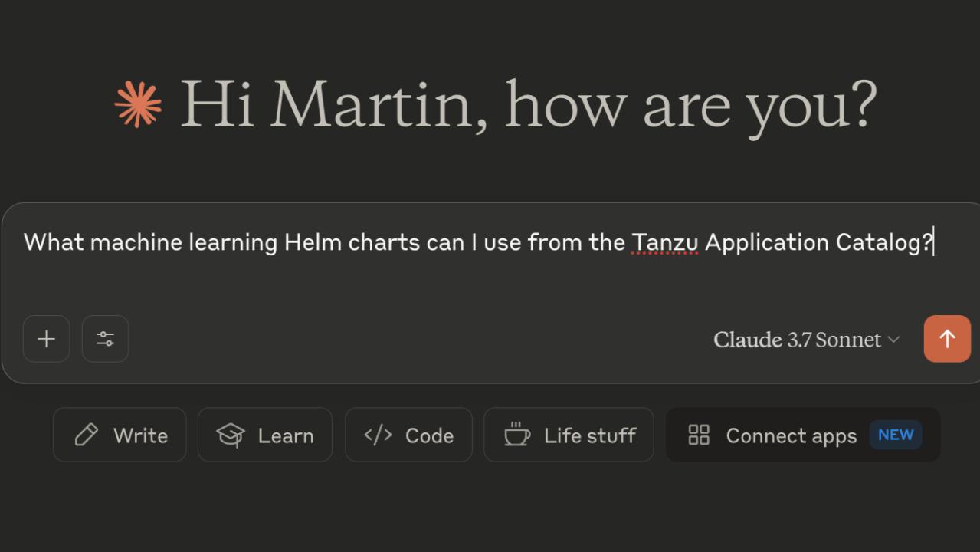Select the Learn suggestion chip
Viewport: 980px width, 552px height.
(x=264, y=435)
